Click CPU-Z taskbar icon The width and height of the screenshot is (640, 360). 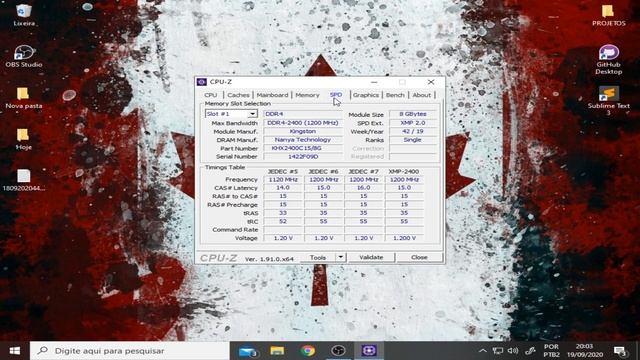click(x=369, y=351)
